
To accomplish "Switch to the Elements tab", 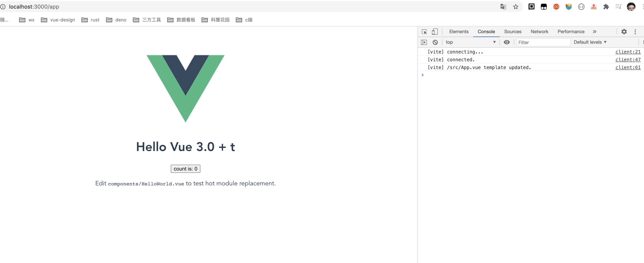I will click(459, 32).
